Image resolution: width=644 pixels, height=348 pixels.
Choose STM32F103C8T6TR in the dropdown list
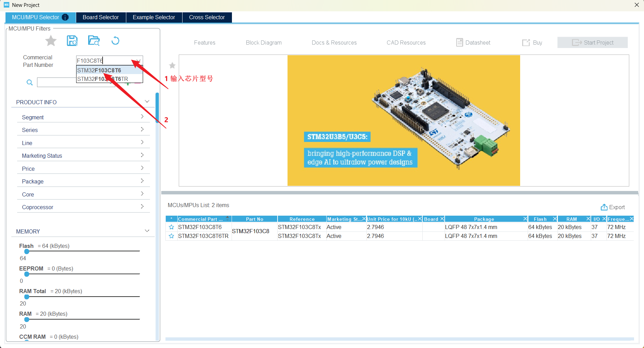(x=109, y=79)
